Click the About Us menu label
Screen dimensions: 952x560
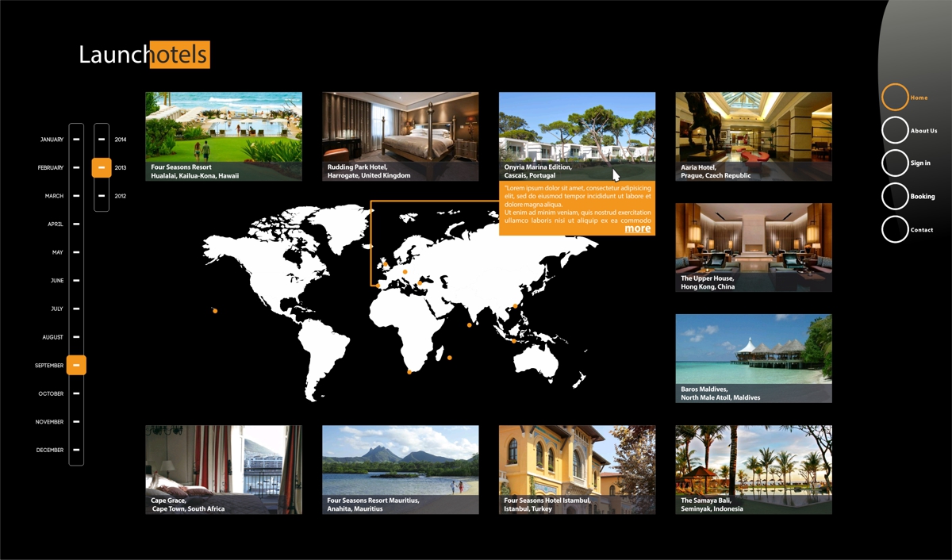(923, 131)
